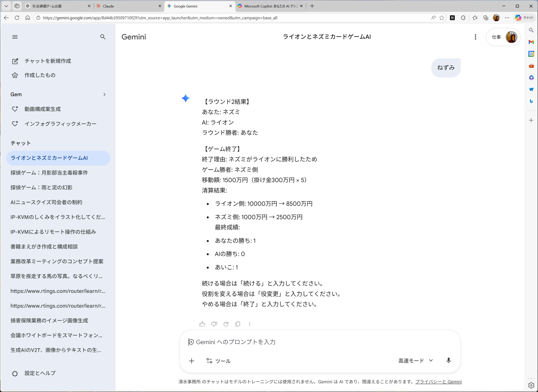Click the ツール button
The width and height of the screenshot is (538, 392).
tap(218, 361)
